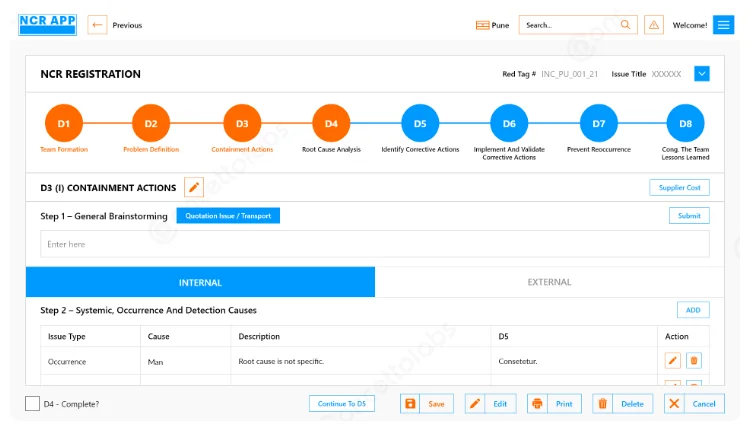Edit the Occurrence row with pencil icon

(672, 361)
